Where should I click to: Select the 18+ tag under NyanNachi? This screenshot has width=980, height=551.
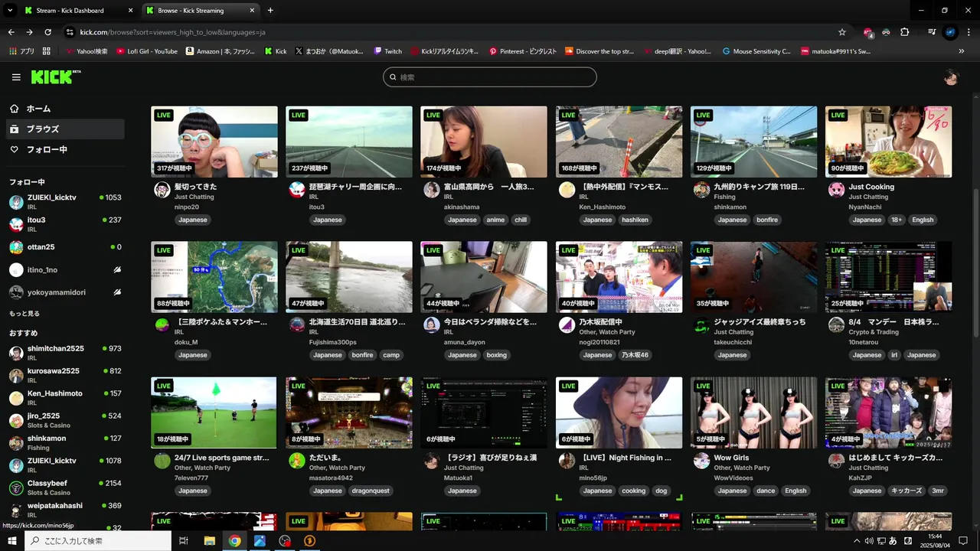click(x=897, y=220)
